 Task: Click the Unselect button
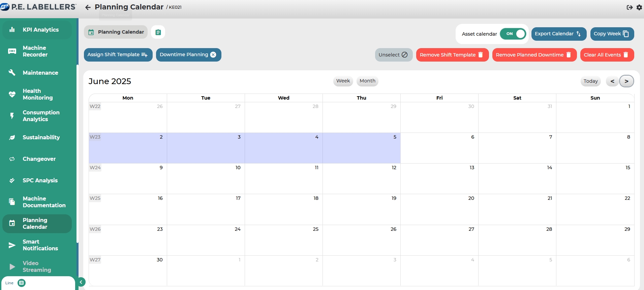pyautogui.click(x=393, y=55)
